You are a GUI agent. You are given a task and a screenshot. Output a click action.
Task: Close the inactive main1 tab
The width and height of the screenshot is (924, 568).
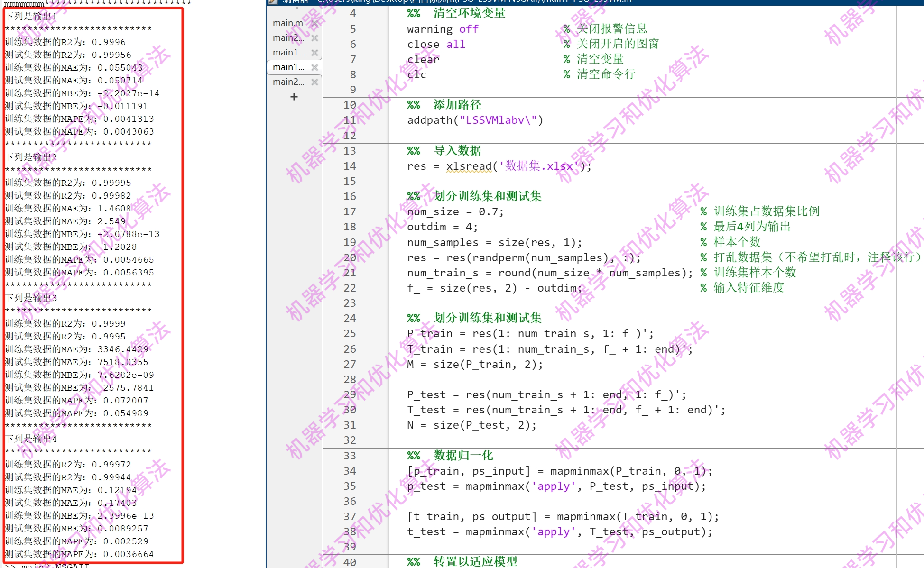pyautogui.click(x=314, y=53)
